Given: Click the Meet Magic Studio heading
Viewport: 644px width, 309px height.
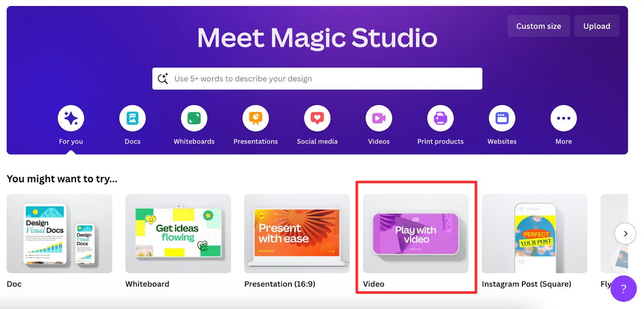Looking at the screenshot, I should tap(317, 38).
